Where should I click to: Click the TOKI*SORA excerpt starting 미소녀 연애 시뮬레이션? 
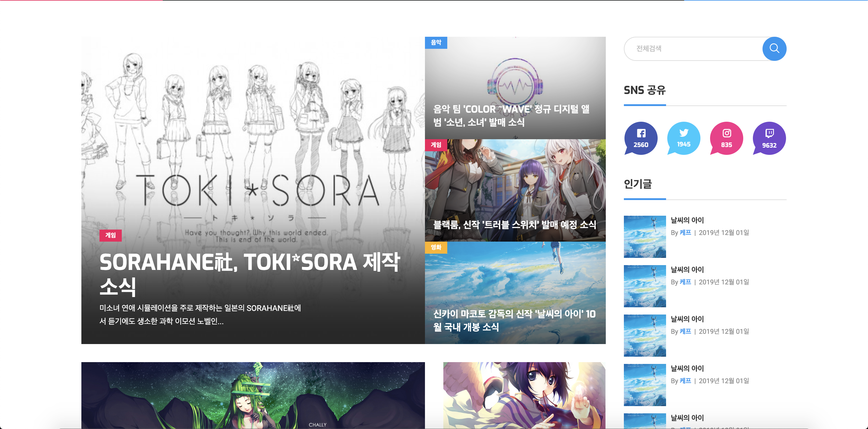coord(200,315)
